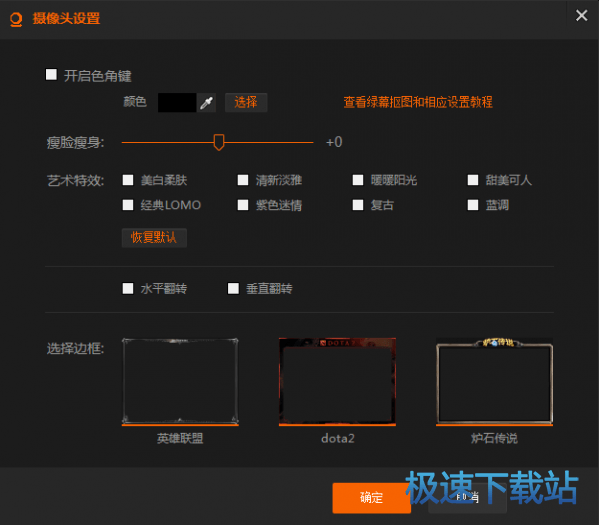Enable the 开启色角键 checkbox
Image resolution: width=599 pixels, height=525 pixels.
51,75
